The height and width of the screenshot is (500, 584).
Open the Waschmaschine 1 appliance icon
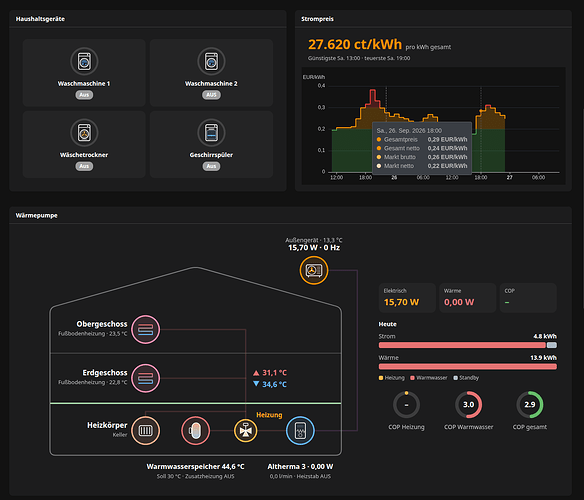tap(84, 61)
